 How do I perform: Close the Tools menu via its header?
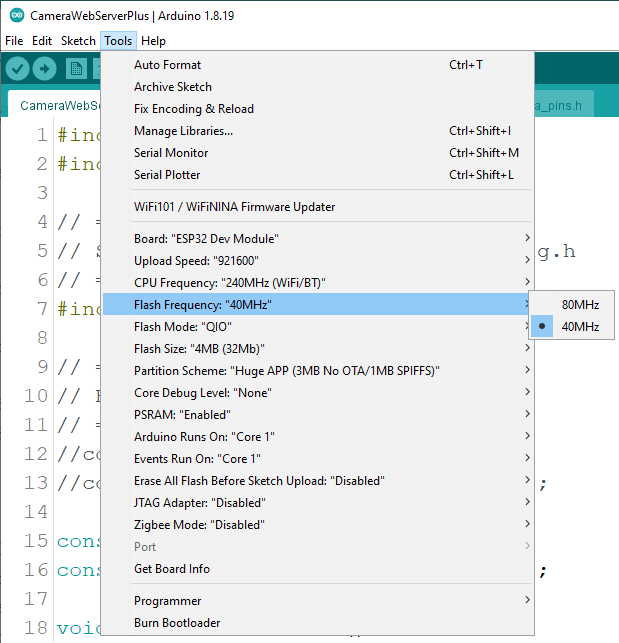click(118, 41)
